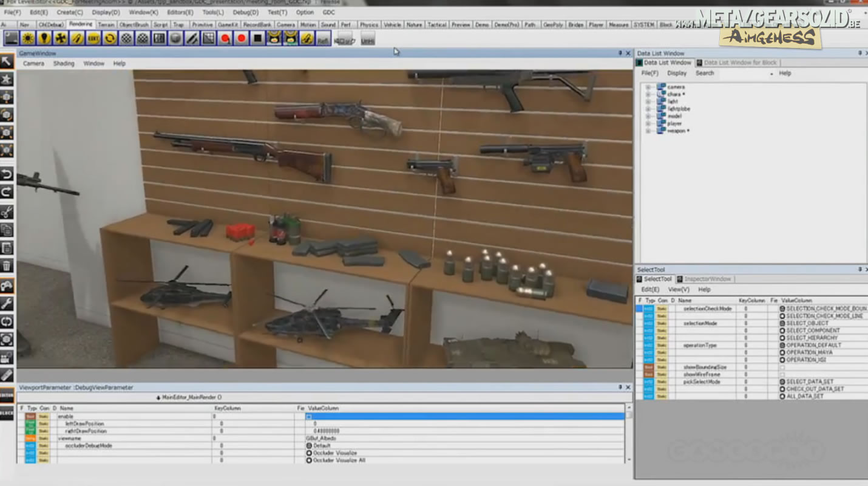Click the BLOCK mode icon in left sidebar
This screenshot has width=868, height=486.
(x=7, y=412)
